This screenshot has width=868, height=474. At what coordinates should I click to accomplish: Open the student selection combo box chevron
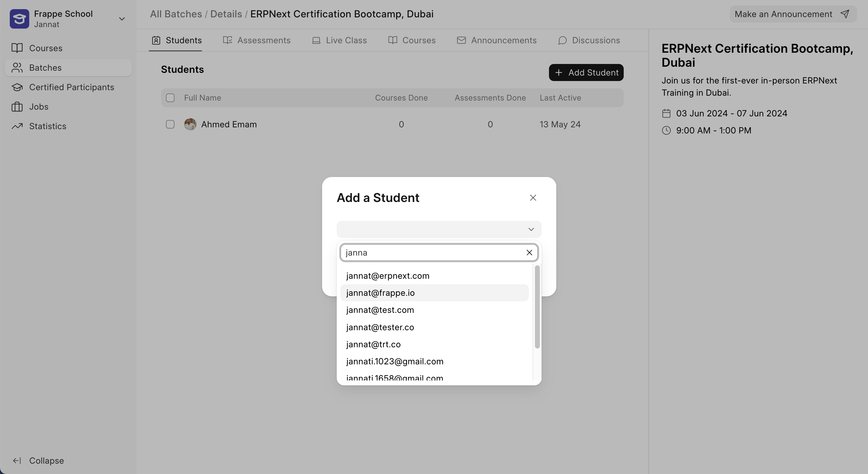(531, 229)
